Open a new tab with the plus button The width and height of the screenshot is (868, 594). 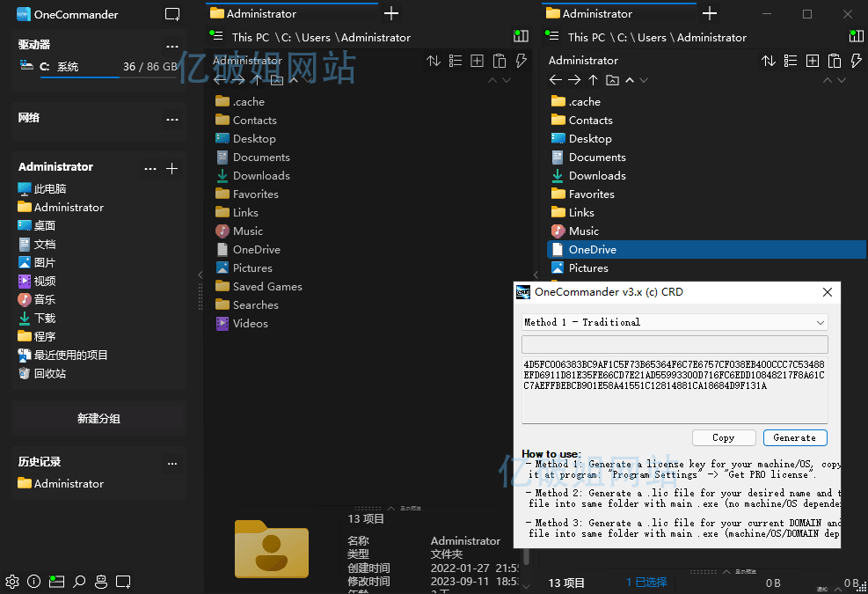tap(390, 14)
